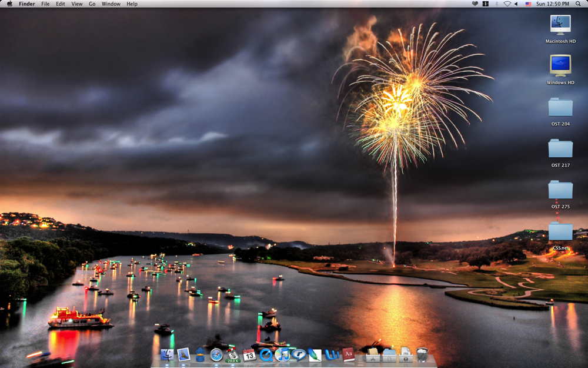This screenshot has height=368, width=588.
Task: Open the blue feather app in dock
Action: (x=315, y=354)
